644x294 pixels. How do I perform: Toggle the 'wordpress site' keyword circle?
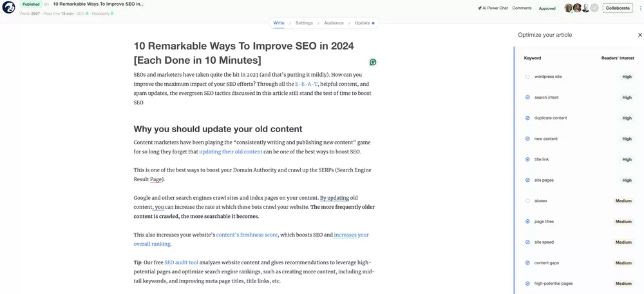527,77
